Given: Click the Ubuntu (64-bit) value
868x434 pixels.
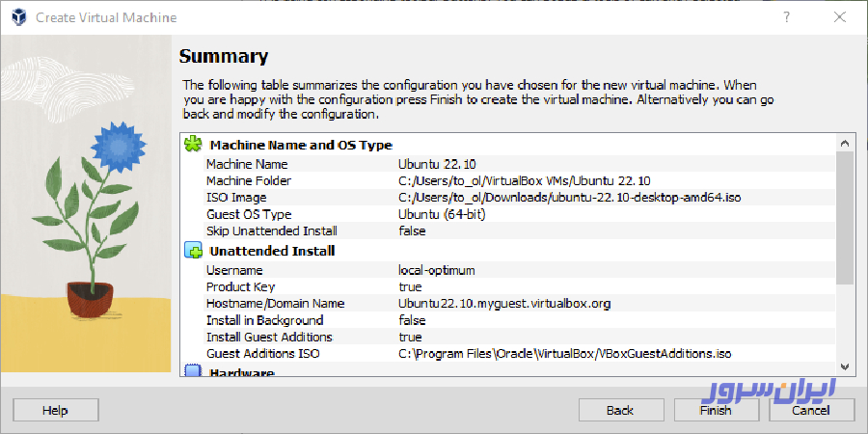Looking at the screenshot, I should (443, 214).
